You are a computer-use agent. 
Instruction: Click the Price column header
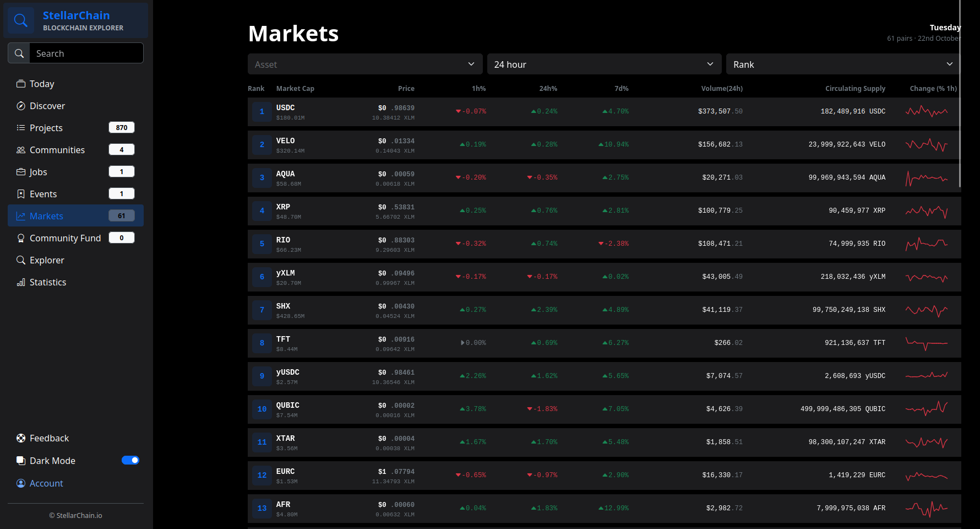[406, 88]
